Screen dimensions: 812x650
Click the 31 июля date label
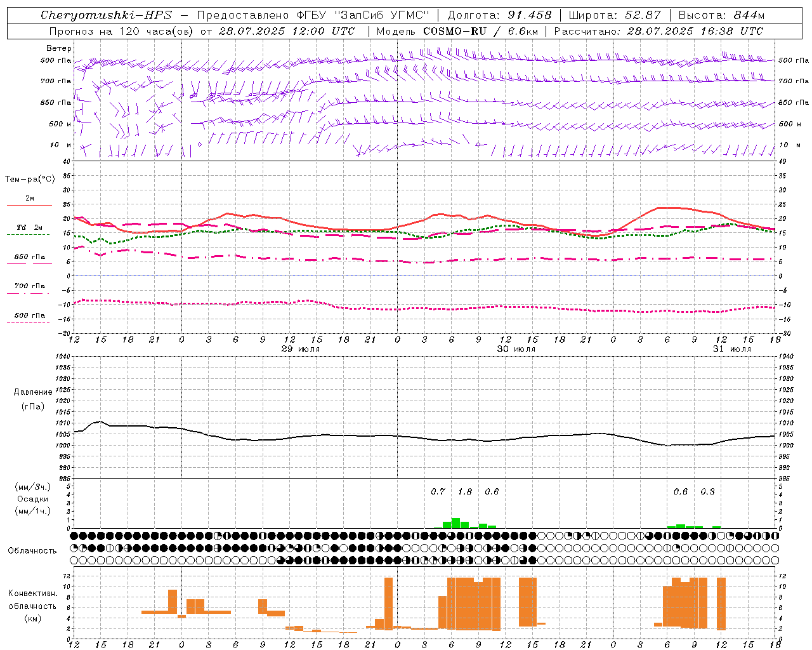(x=731, y=349)
